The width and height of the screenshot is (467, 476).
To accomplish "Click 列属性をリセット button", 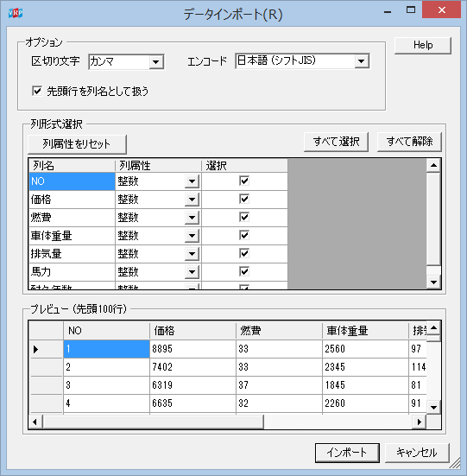I will tap(77, 144).
